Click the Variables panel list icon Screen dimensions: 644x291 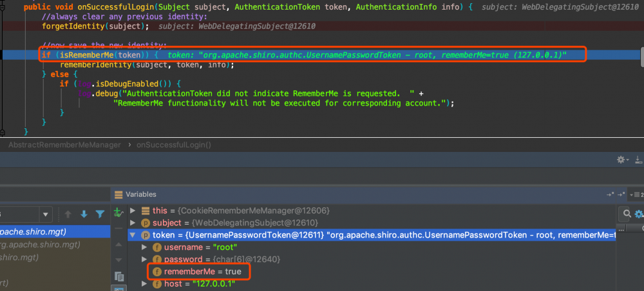(x=118, y=194)
